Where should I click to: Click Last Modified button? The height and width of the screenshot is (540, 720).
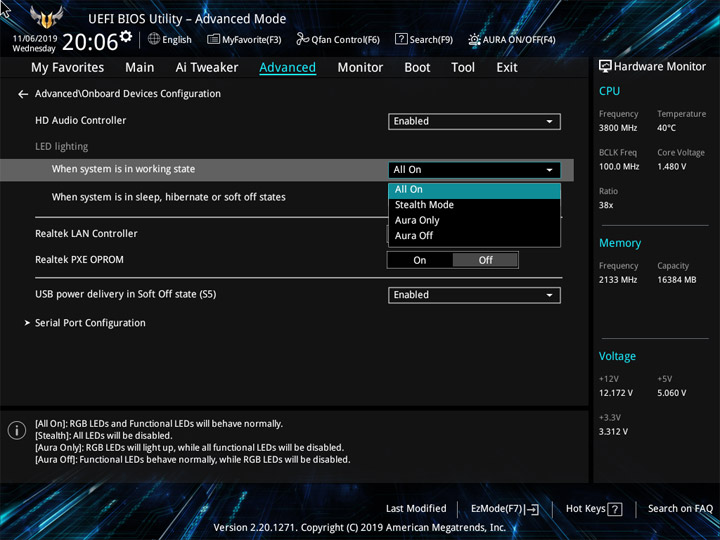point(416,509)
